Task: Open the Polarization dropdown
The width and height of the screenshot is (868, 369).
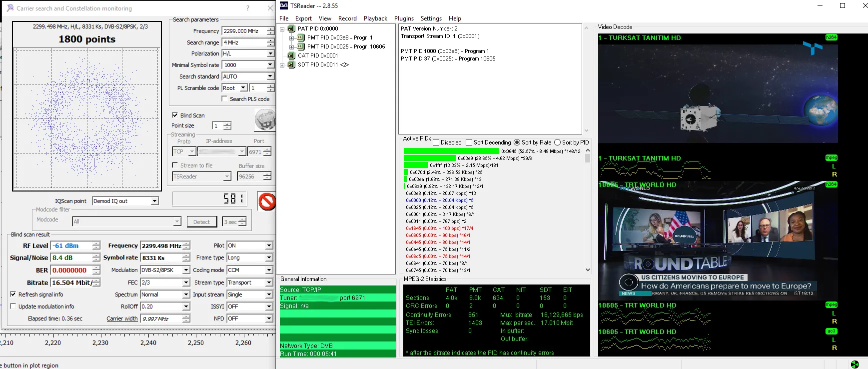Action: 270,53
